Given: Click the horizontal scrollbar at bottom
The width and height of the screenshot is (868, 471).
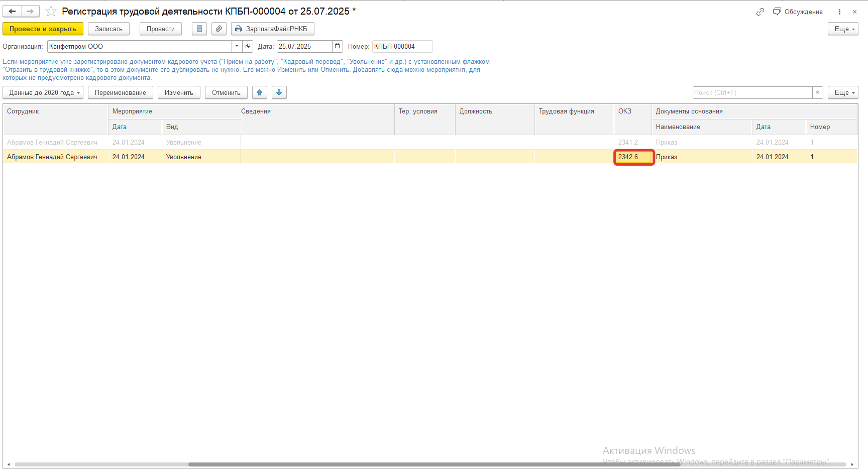Looking at the screenshot, I should [434, 464].
